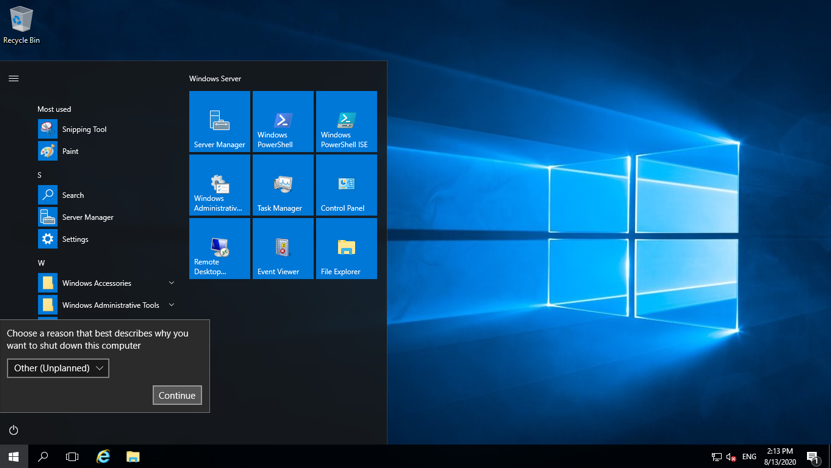Screen dimensions: 831x468
Task: Click the network icon in system tray
Action: coord(717,457)
